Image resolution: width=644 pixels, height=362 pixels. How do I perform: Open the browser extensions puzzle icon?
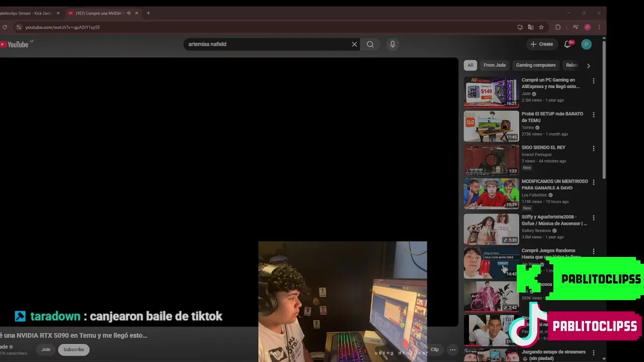558,27
